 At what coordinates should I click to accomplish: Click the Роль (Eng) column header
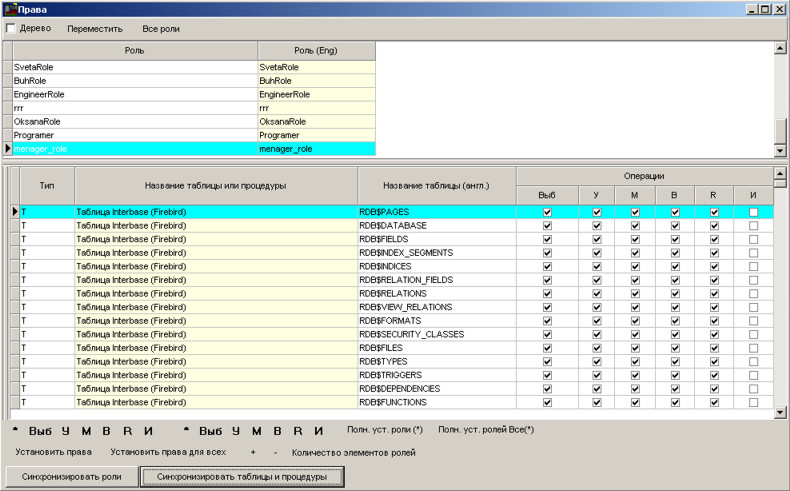click(316, 49)
